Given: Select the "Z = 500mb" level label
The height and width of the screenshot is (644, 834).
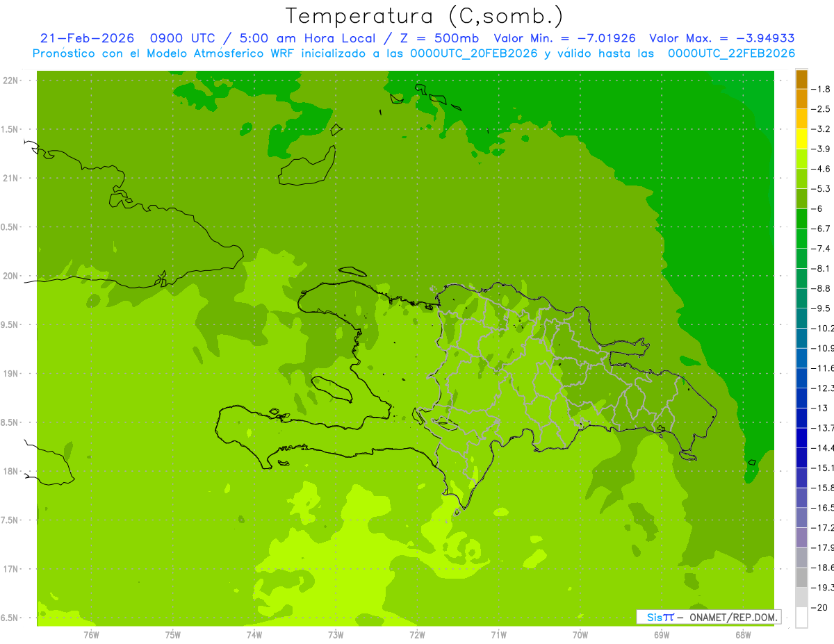Looking at the screenshot, I should (441, 38).
